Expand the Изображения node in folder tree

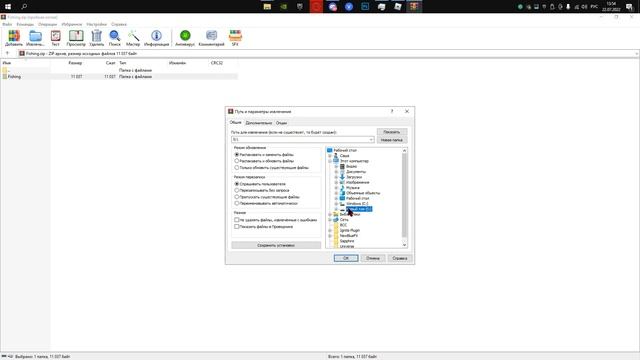click(336, 182)
